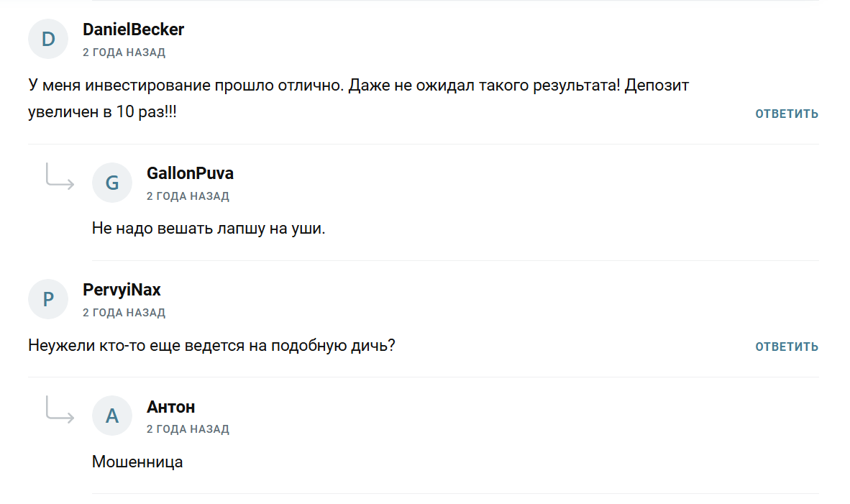Click the "Мошенница" reply text
This screenshot has width=850, height=504.
pyautogui.click(x=137, y=462)
